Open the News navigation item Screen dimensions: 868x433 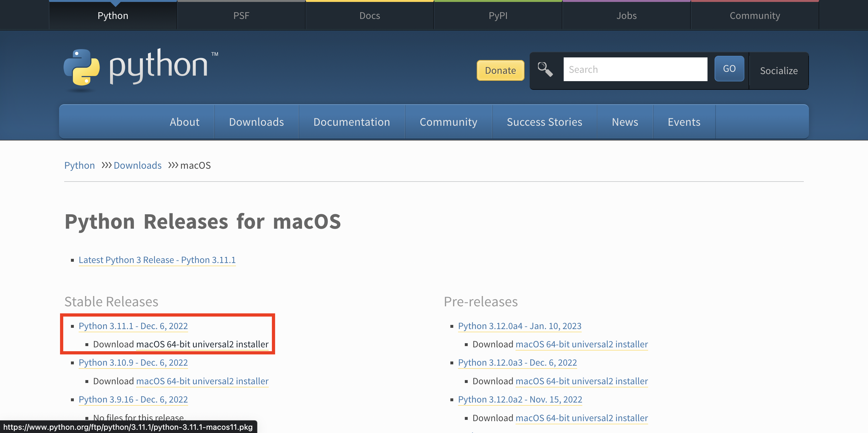(625, 122)
